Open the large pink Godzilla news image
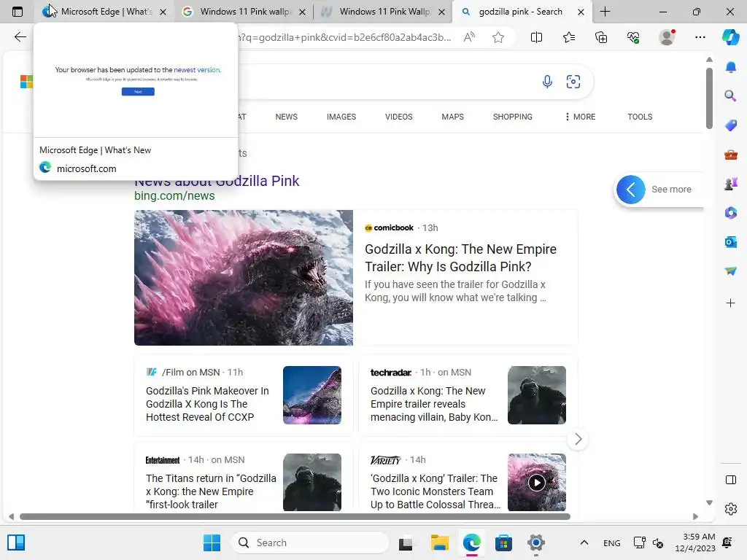 pos(244,278)
